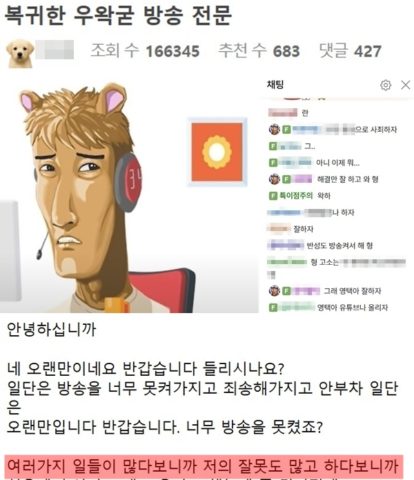Click the blurred author nickname beside avatar
414x480 pixels.
pos(55,50)
